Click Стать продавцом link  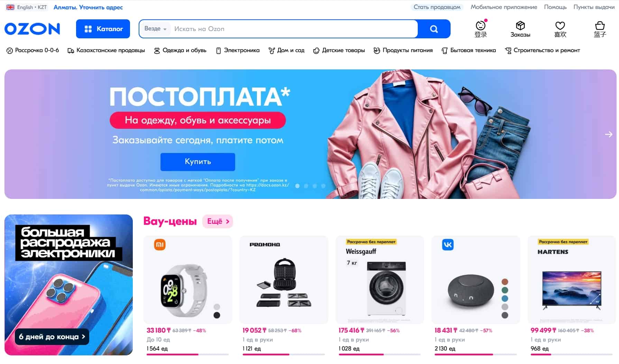click(437, 7)
